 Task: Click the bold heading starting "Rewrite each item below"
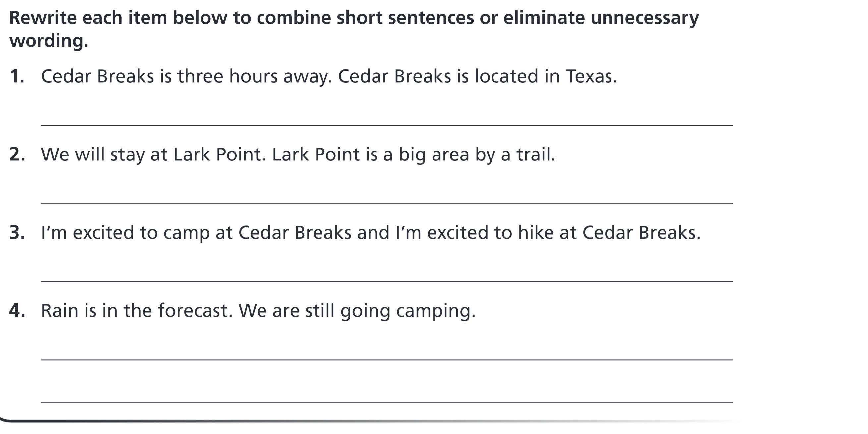[354, 18]
